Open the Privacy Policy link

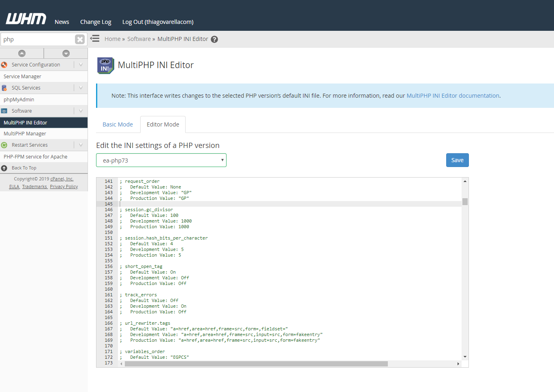(x=64, y=186)
